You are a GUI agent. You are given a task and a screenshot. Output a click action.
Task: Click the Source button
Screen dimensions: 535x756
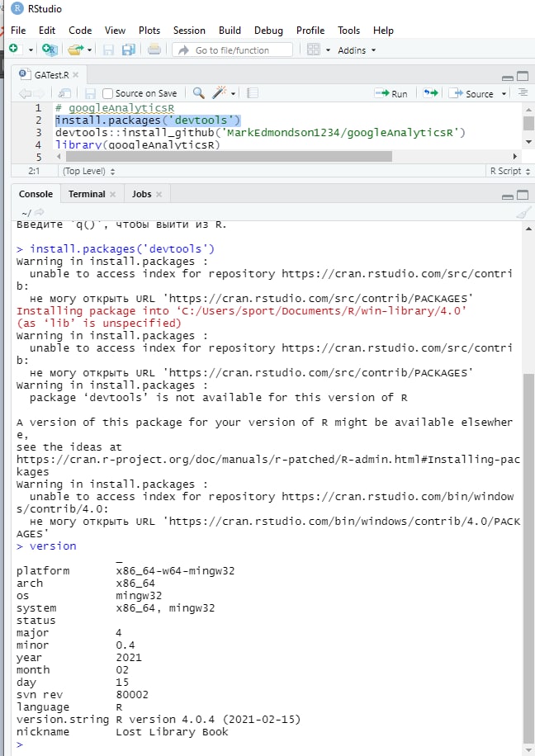pos(471,93)
